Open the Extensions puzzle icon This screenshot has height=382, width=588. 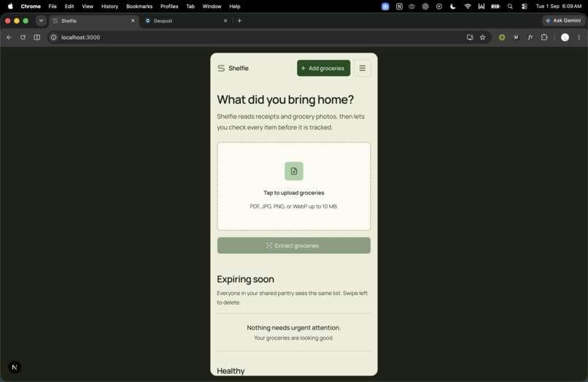(x=544, y=37)
